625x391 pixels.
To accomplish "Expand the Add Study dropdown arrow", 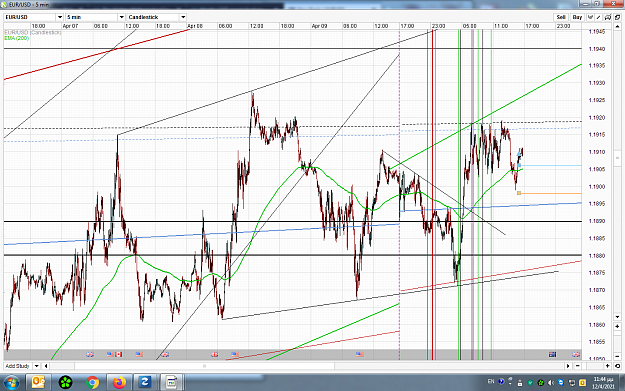I will [x=36, y=366].
